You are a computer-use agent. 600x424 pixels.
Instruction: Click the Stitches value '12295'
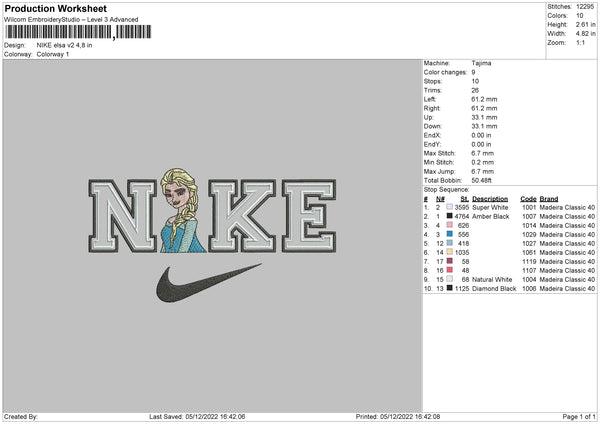pos(585,7)
